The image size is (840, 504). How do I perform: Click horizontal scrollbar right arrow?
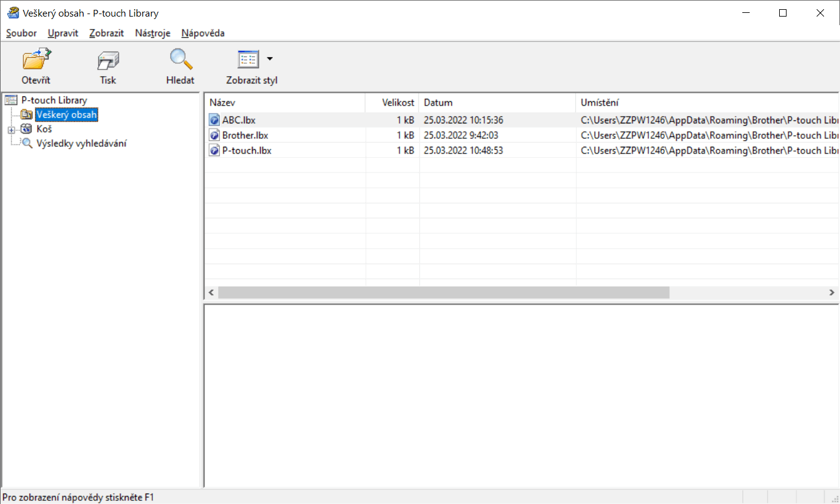(x=832, y=292)
